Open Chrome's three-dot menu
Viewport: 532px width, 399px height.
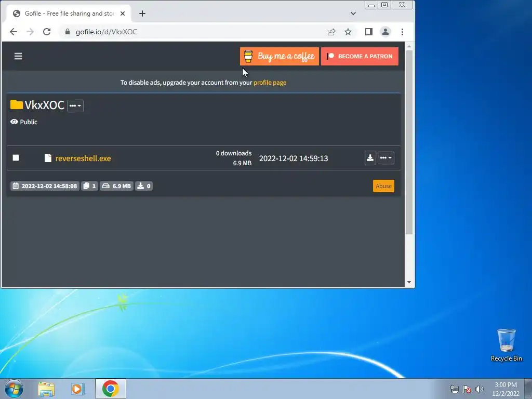pos(403,32)
